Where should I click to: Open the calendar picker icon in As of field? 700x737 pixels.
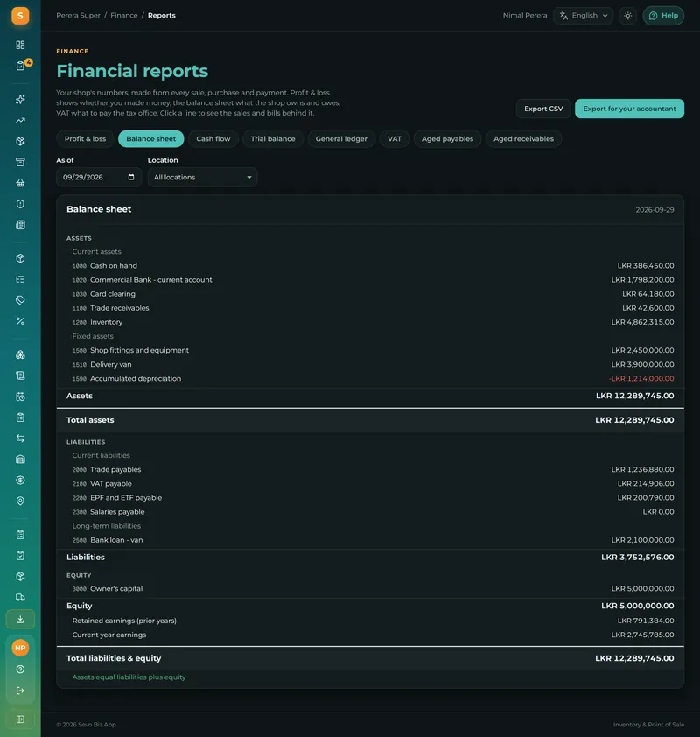pyautogui.click(x=131, y=177)
